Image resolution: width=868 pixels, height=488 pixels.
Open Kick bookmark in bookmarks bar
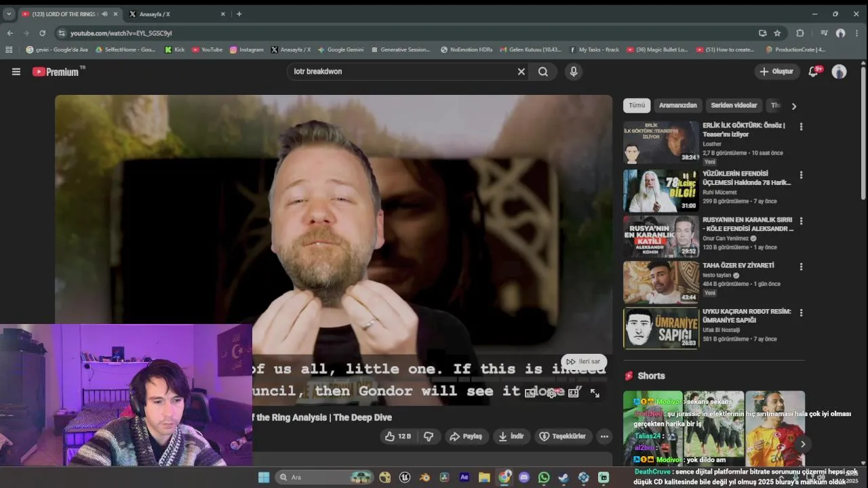175,49
